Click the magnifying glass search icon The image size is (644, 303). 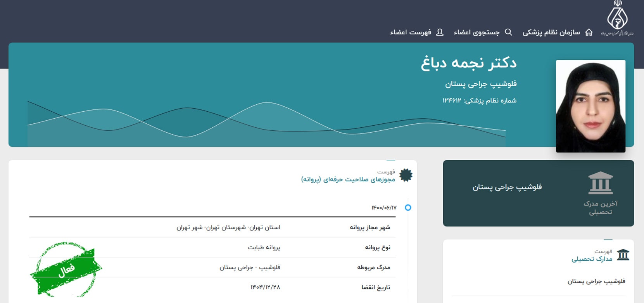tap(508, 32)
